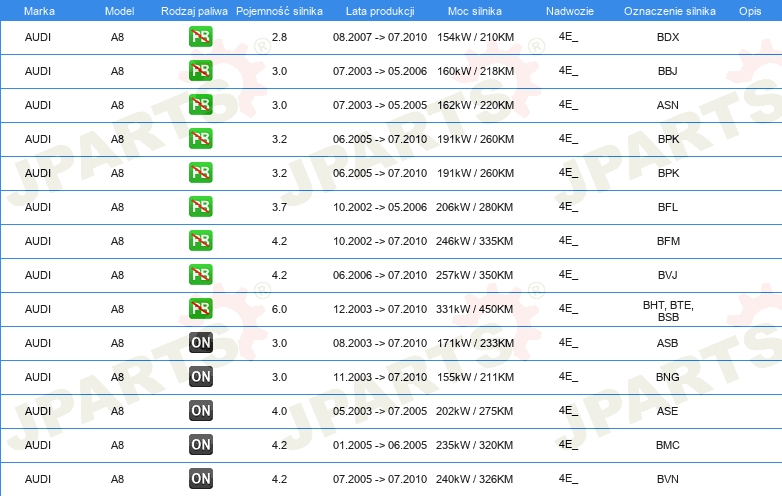The height and width of the screenshot is (496, 782).
Task: Click the diesel ON icon in ASE row
Action: tap(200, 411)
